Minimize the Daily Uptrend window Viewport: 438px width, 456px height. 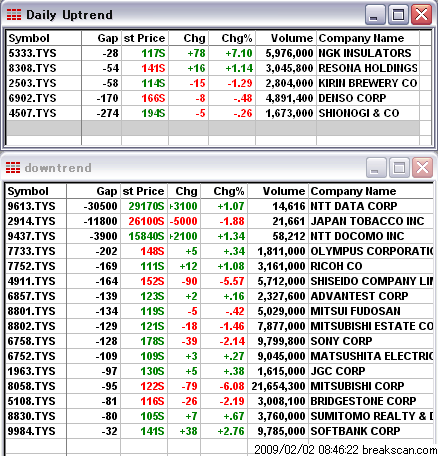pyautogui.click(x=375, y=15)
